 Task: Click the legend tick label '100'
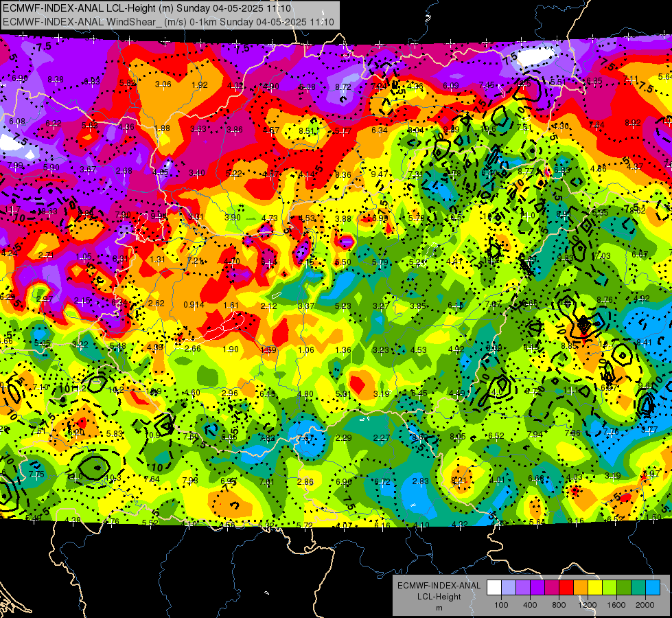(x=501, y=605)
